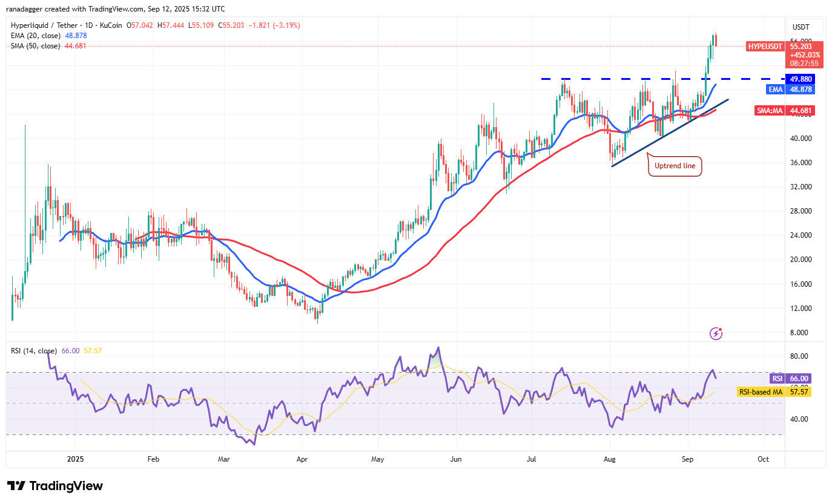
Task: Click the purple RSI 66.00 value label
Action: click(x=790, y=378)
